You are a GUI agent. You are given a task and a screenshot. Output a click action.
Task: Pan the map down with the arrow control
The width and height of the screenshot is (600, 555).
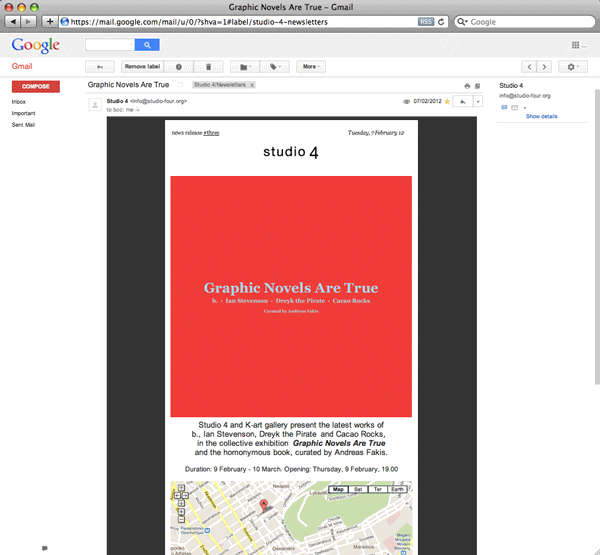pyautogui.click(x=181, y=503)
